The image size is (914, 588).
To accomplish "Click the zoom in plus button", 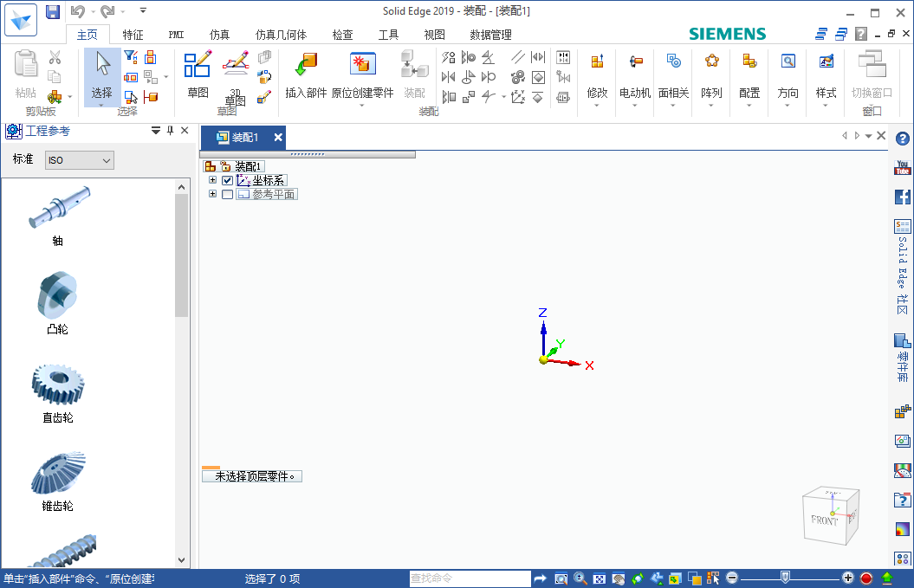I will point(848,578).
